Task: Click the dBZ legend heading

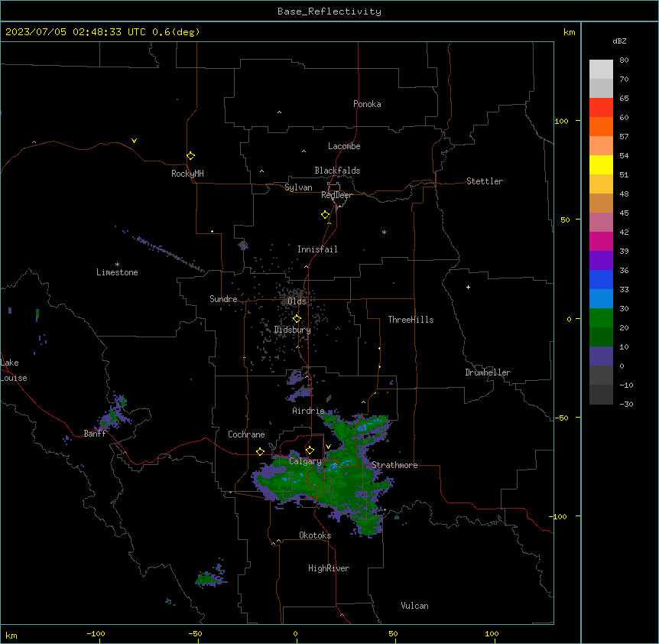Action: [x=619, y=41]
